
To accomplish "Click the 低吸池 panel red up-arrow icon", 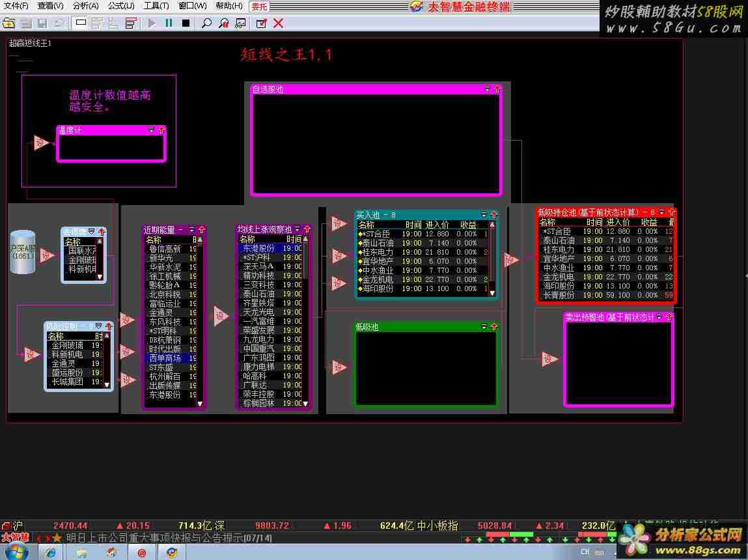I will [494, 326].
